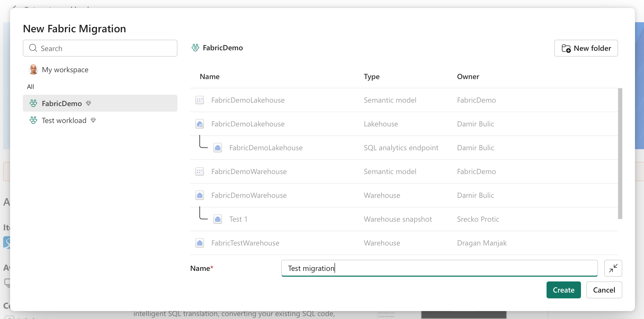Click the New folder button
The image size is (644, 319).
coord(586,48)
